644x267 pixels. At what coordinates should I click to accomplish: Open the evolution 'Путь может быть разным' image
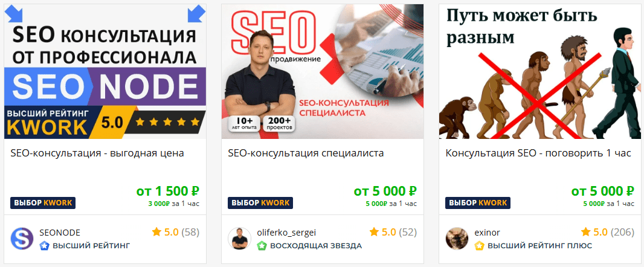[540, 71]
